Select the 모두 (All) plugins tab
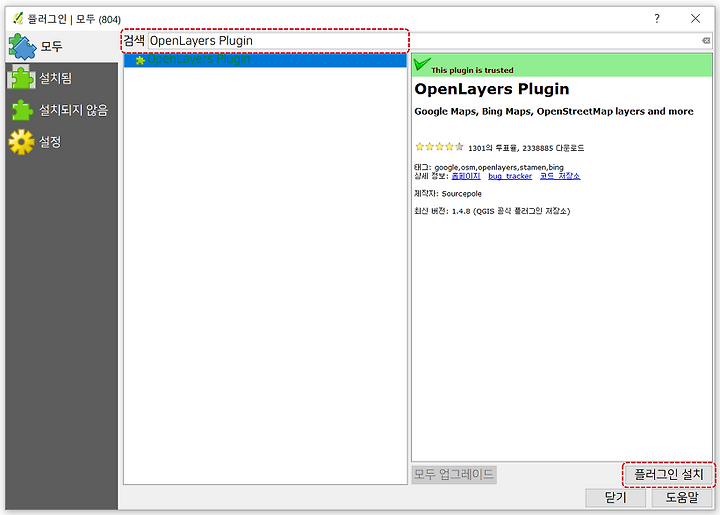 [62, 46]
